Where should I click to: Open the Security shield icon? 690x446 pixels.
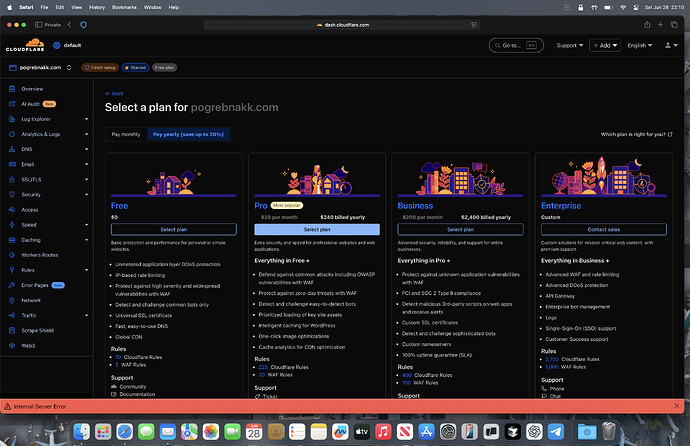pos(12,194)
